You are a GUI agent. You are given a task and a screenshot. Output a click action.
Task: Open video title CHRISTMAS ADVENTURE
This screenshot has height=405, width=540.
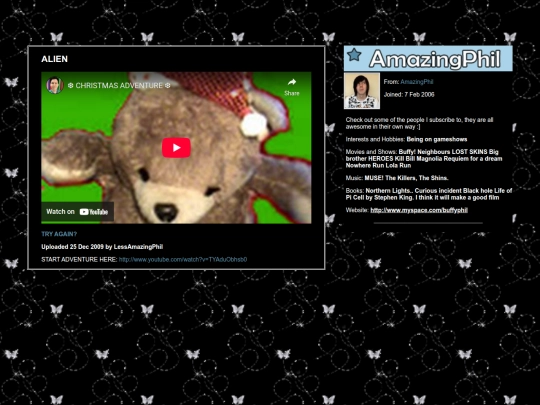pos(119,85)
